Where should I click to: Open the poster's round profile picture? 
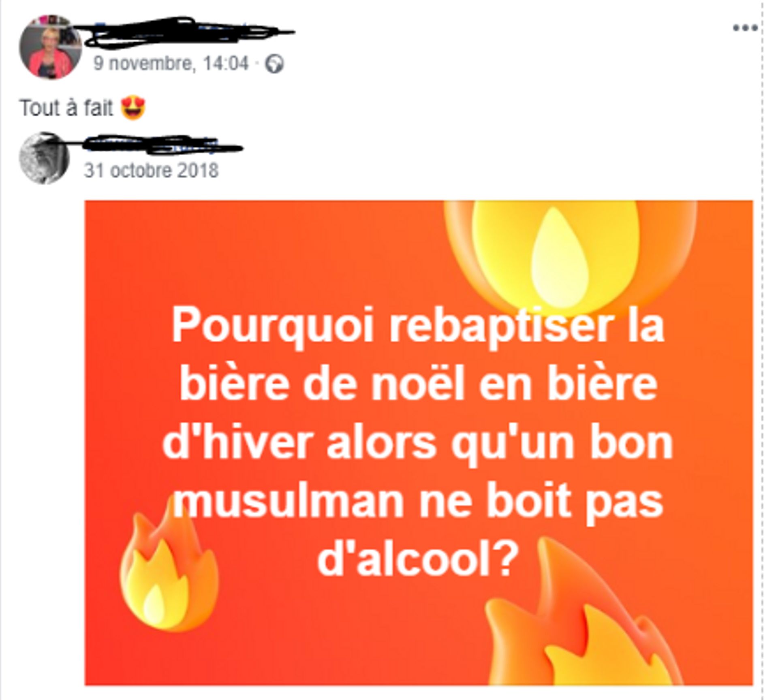(50, 47)
